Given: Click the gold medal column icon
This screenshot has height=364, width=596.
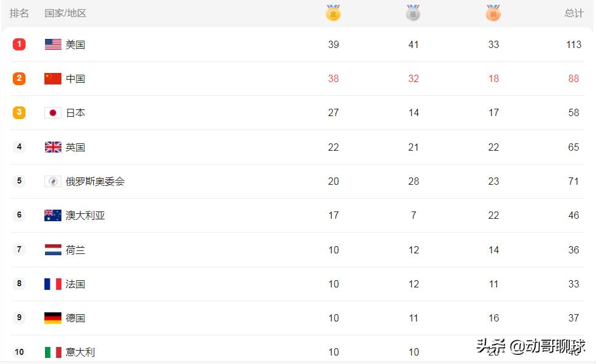Looking at the screenshot, I should pos(333,13).
